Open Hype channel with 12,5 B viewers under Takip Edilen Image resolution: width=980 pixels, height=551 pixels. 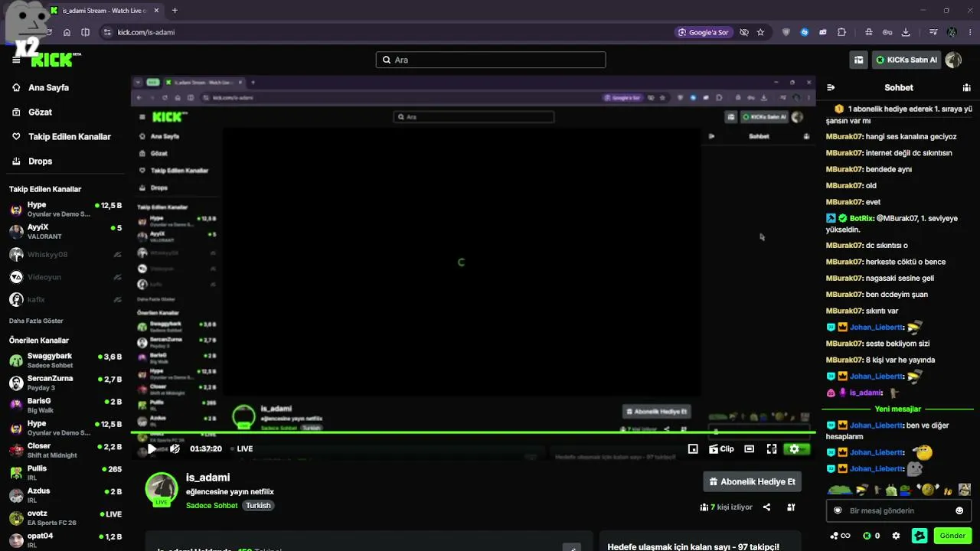pyautogui.click(x=65, y=209)
